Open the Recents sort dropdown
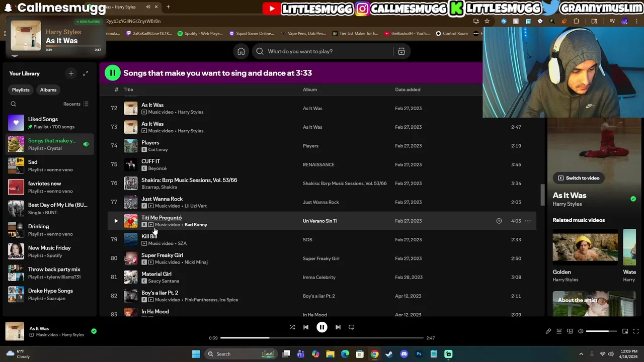Screen dimensions: 644x362 (x=76, y=104)
